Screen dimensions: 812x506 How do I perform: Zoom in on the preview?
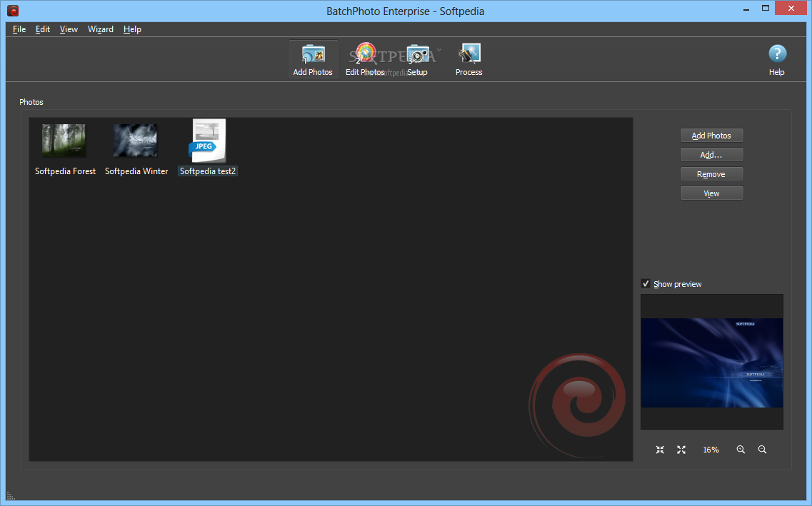(741, 450)
